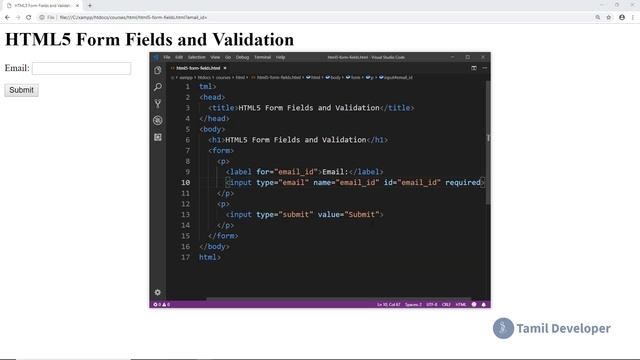Click the Email label on the page
The height and width of the screenshot is (360, 640).
click(x=17, y=68)
